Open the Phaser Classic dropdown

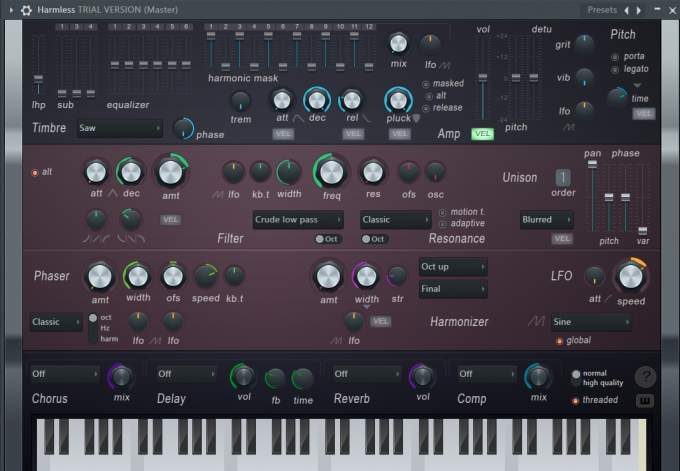(x=56, y=322)
